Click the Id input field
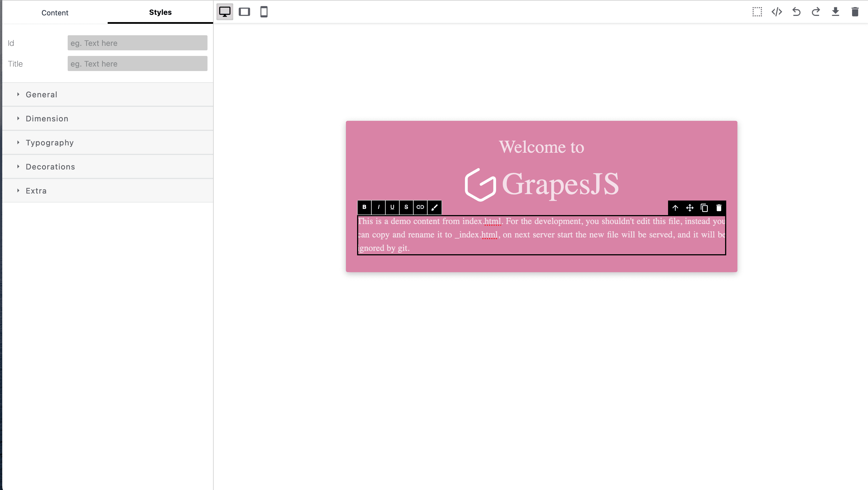Viewport: 868px width, 490px height. click(x=136, y=43)
